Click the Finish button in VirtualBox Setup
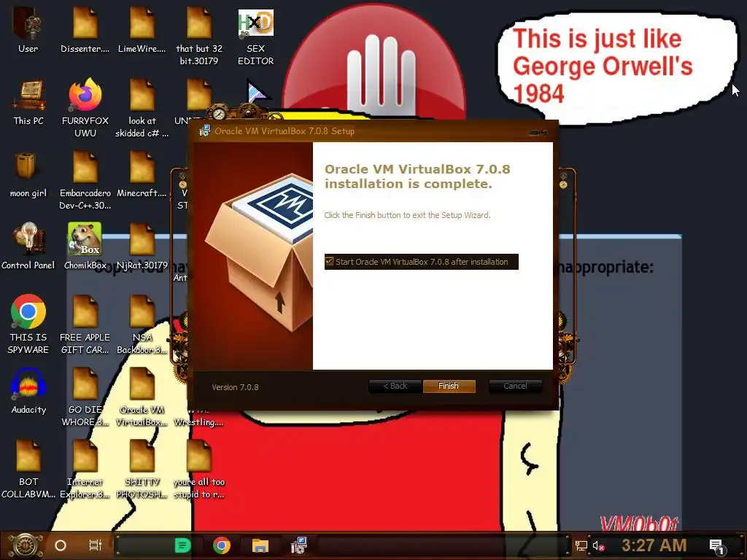The height and width of the screenshot is (560, 747). [x=449, y=386]
